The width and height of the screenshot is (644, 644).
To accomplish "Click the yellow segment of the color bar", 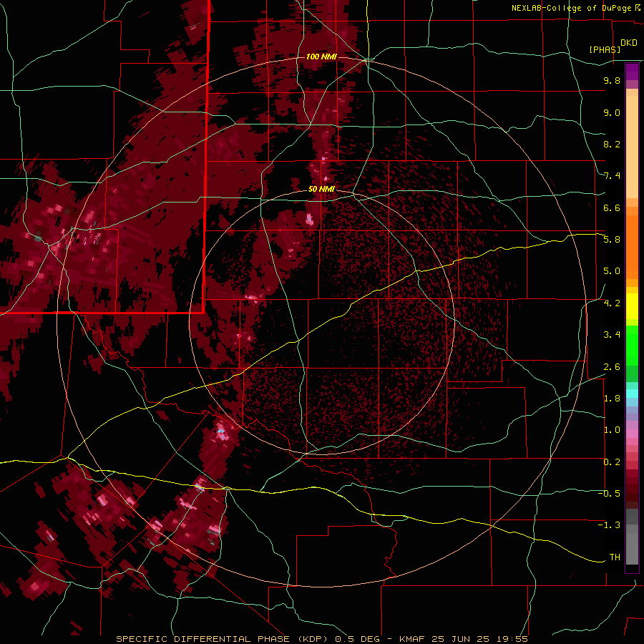I will click(x=632, y=306).
